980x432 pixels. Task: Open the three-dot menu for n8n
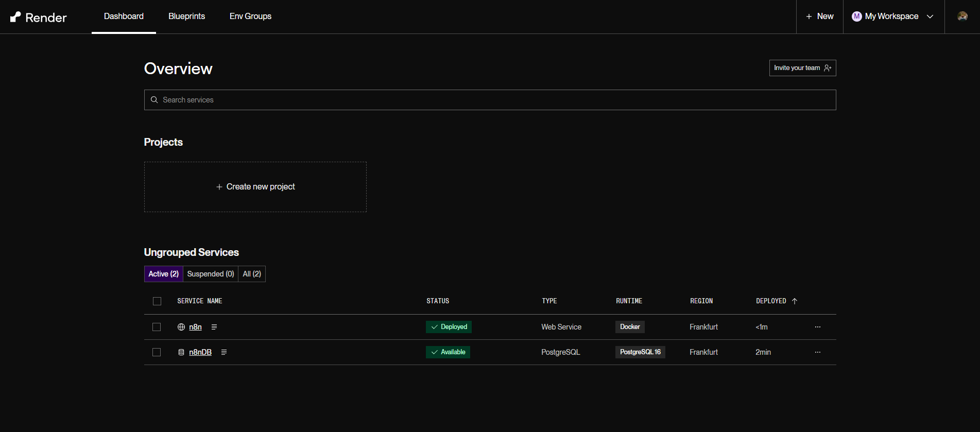[818, 327]
